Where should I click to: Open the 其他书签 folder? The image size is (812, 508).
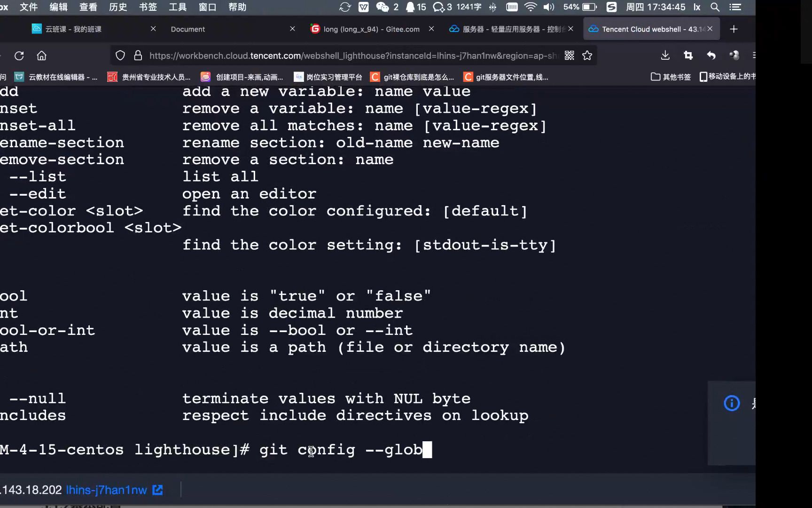(671, 77)
